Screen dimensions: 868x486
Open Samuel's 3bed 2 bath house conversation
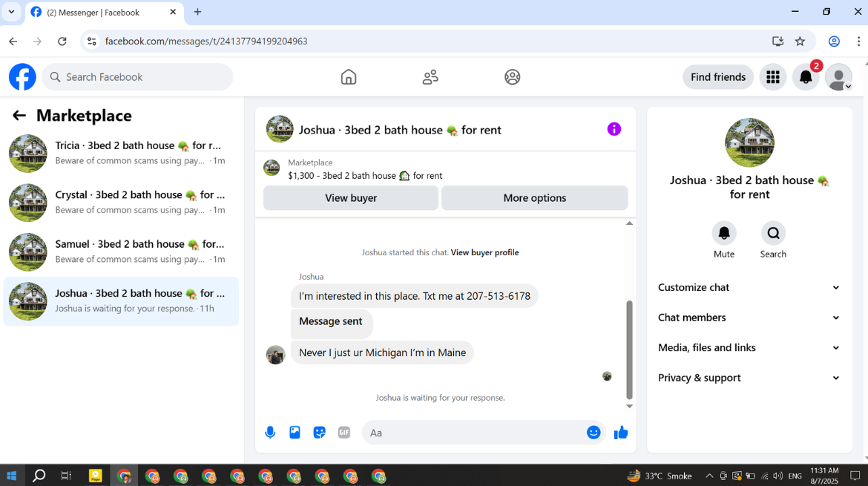121,252
